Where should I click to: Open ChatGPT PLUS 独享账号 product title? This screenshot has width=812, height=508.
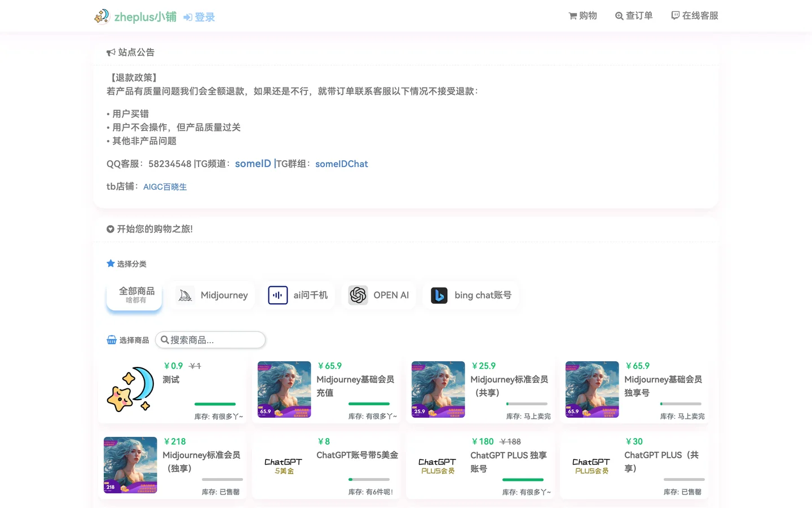[509, 462]
